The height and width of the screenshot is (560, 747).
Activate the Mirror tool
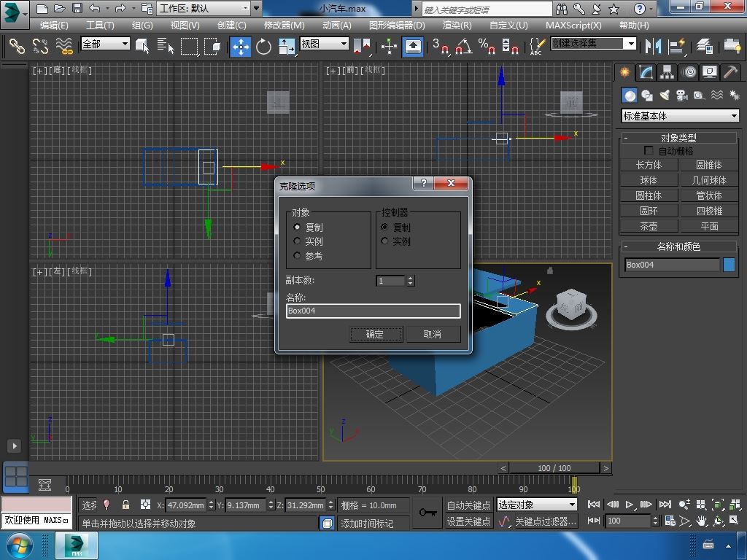(653, 46)
